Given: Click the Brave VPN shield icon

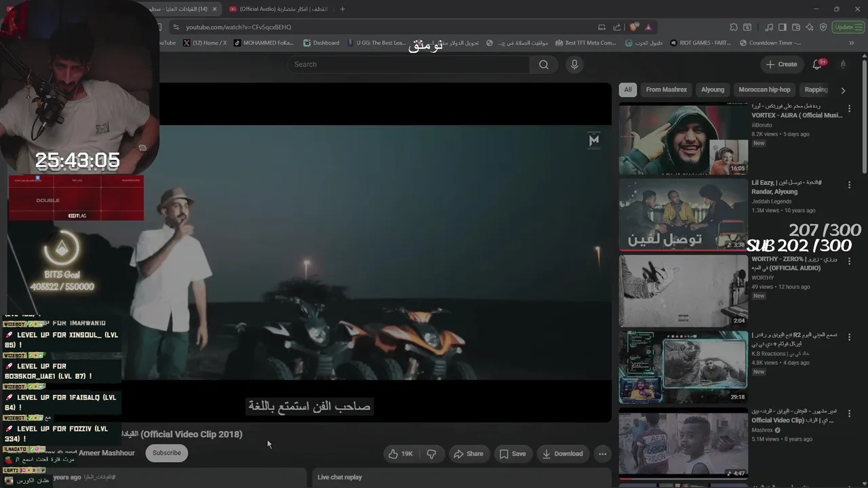Looking at the screenshot, I should point(823,27).
